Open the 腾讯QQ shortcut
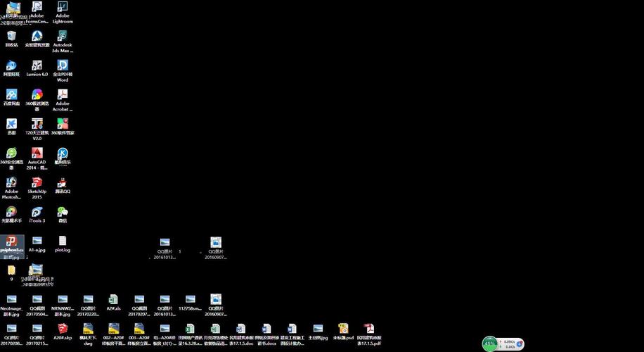Screen dimensions: 644x352 [63, 185]
